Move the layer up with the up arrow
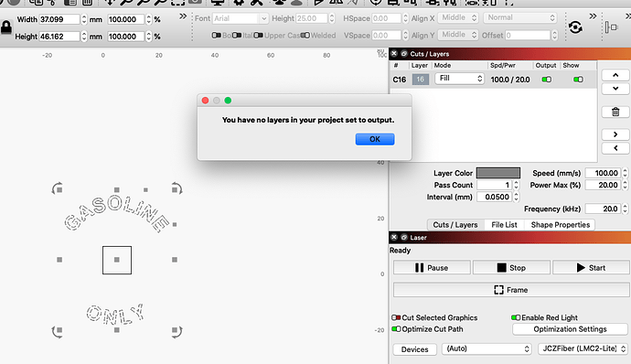Viewport: 631px width, 364px height. pyautogui.click(x=615, y=75)
